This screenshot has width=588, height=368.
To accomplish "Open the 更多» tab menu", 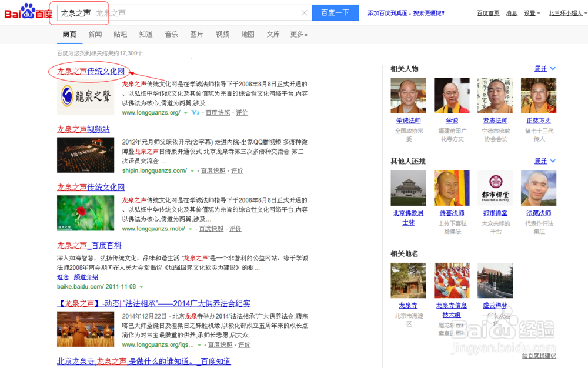I will click(299, 35).
